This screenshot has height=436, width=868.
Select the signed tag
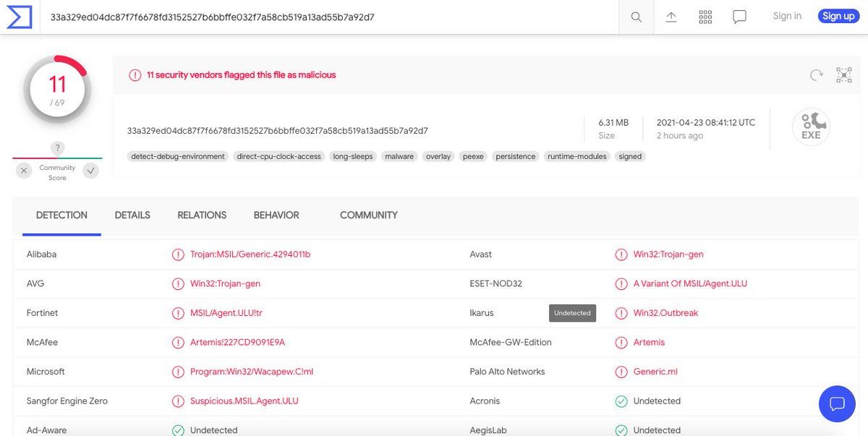[630, 156]
